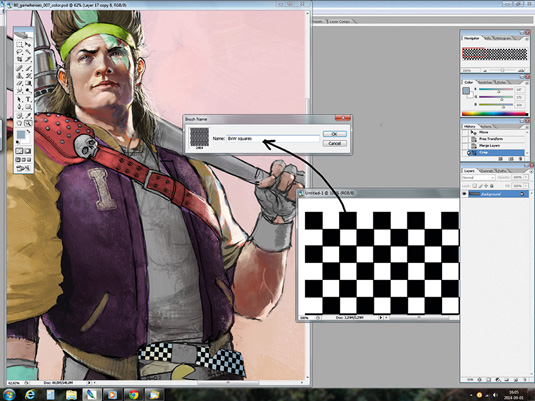Select the Slice tool
Viewport: 535px width, 401px height.
(28, 59)
